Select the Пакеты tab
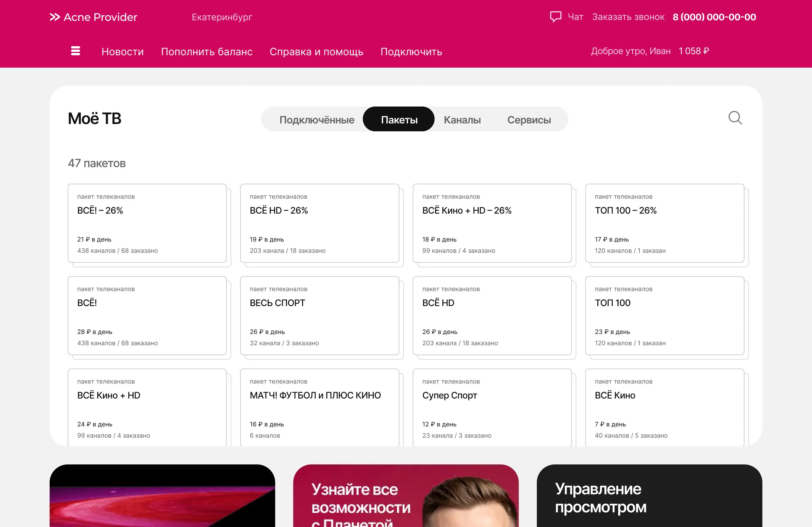The height and width of the screenshot is (527, 812). click(399, 119)
